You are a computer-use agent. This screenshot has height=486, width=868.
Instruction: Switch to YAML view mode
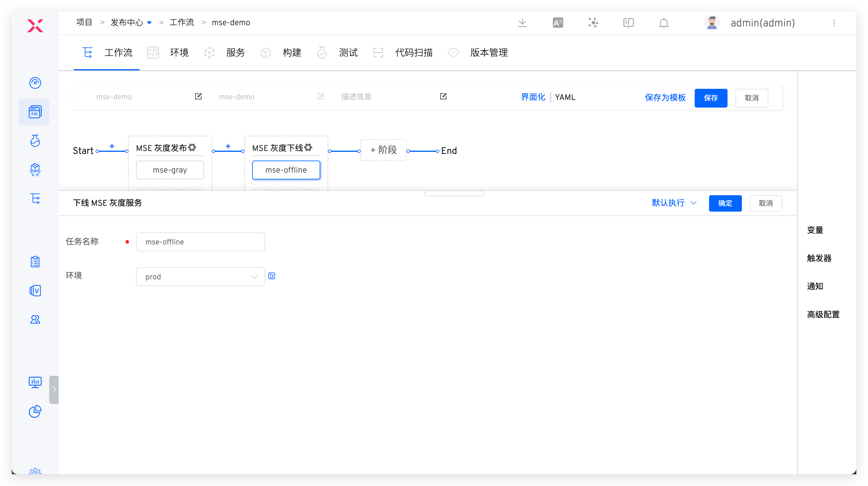click(x=565, y=97)
